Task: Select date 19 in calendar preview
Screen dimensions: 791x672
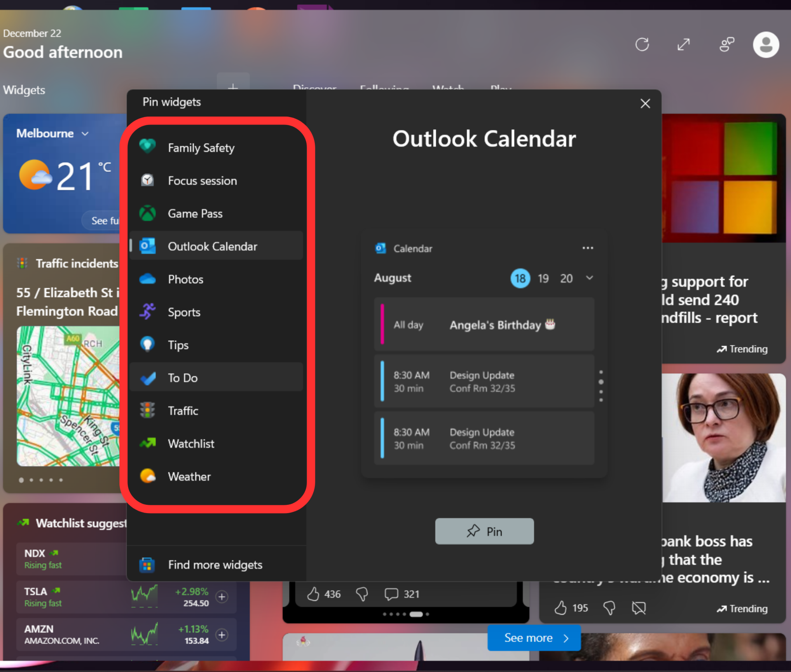Action: [543, 279]
